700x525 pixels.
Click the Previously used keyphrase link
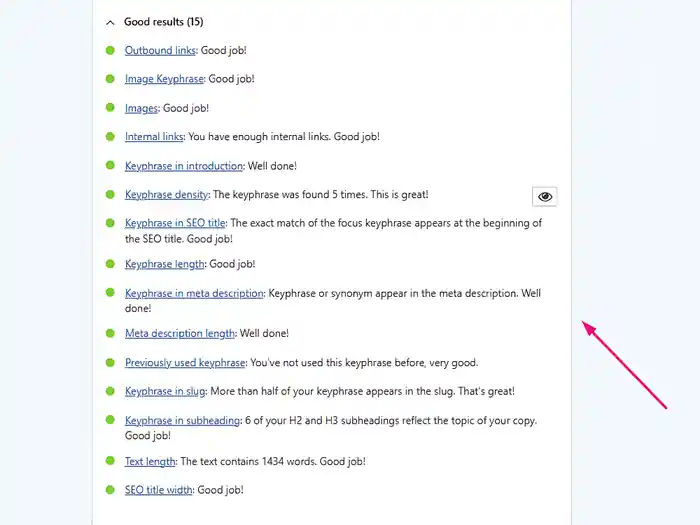click(x=185, y=362)
